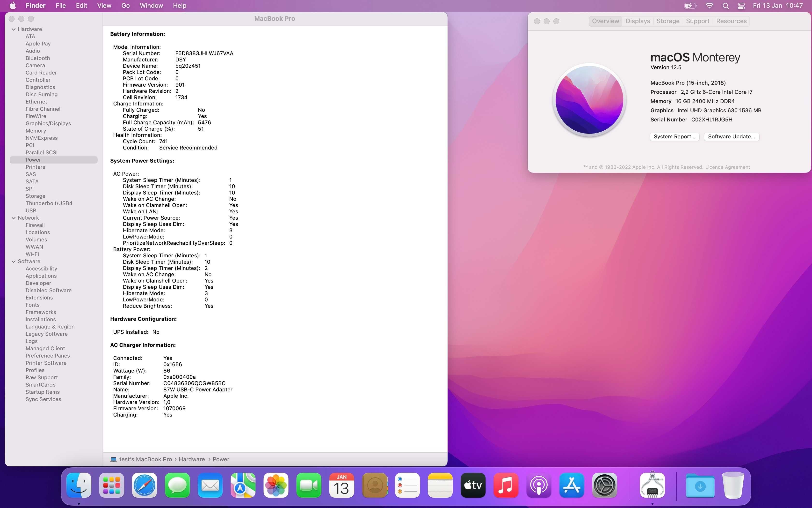This screenshot has width=812, height=508.
Task: Select Startup Items in sidebar
Action: pyautogui.click(x=43, y=392)
